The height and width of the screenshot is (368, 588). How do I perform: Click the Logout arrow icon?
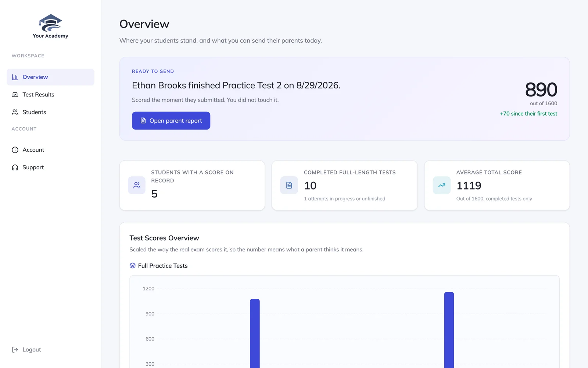click(x=15, y=350)
